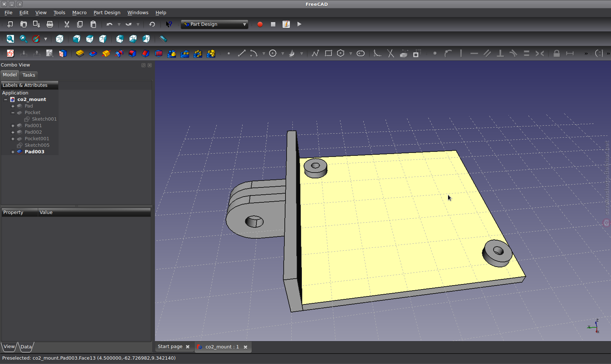Stop macro recording with the square button

[x=273, y=24]
